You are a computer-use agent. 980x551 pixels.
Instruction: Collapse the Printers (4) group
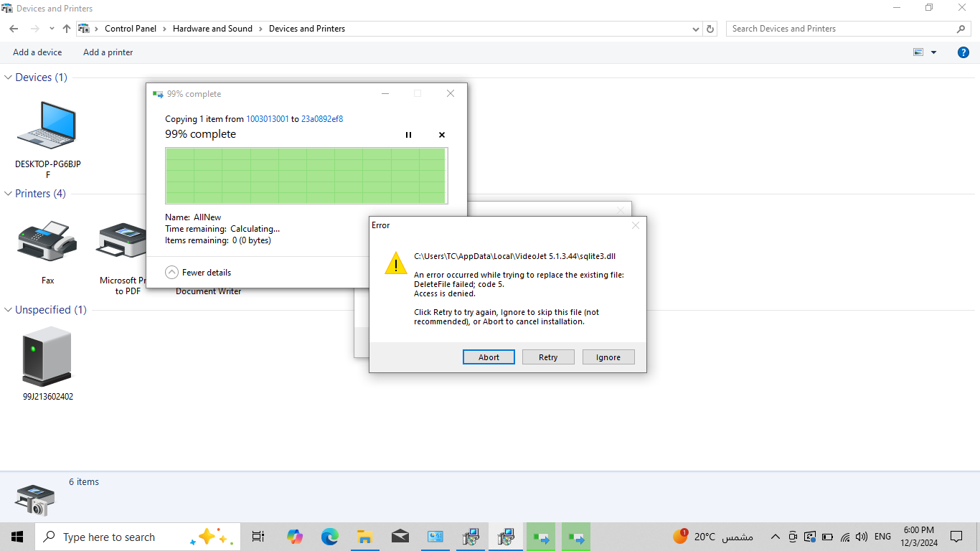tap(9, 194)
